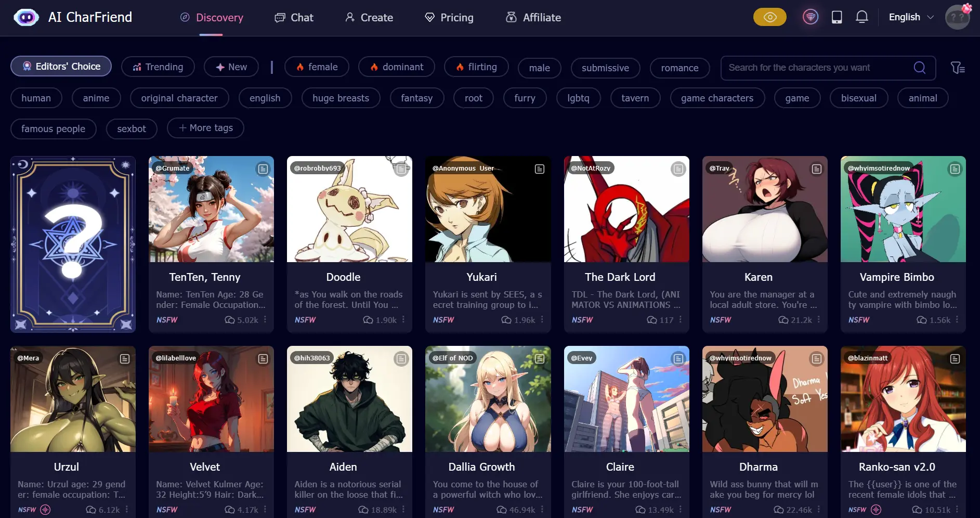The height and width of the screenshot is (518, 980).
Task: Toggle the anime tag filter
Action: coord(96,98)
